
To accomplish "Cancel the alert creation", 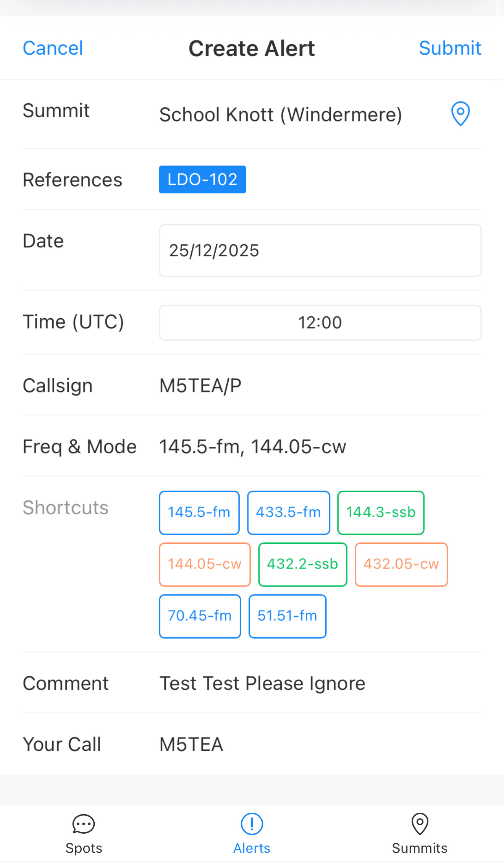I will [53, 48].
